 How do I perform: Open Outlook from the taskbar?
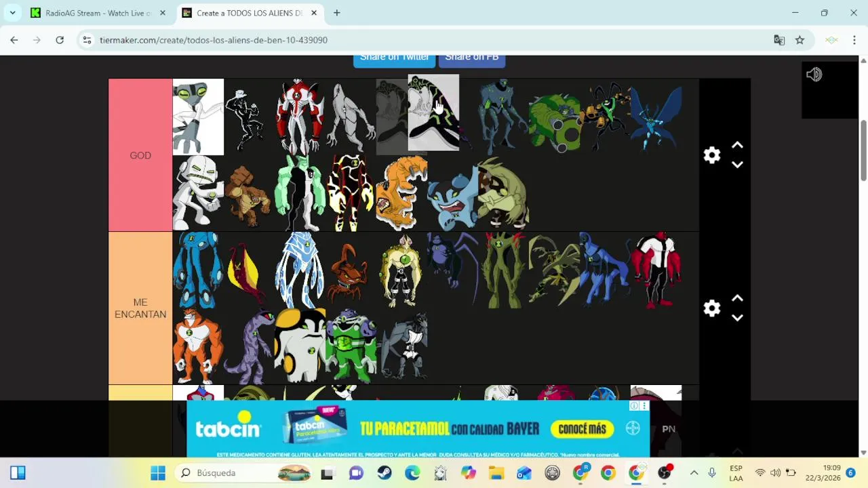point(524,473)
